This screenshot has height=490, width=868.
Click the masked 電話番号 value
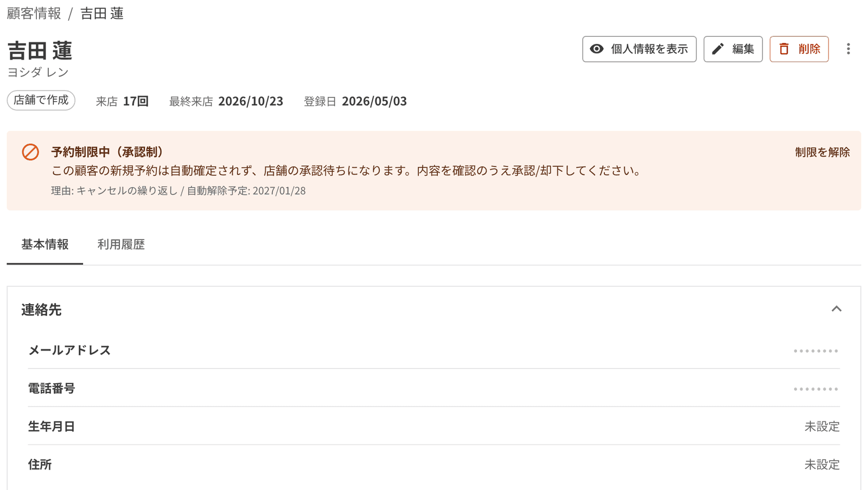[x=816, y=389]
